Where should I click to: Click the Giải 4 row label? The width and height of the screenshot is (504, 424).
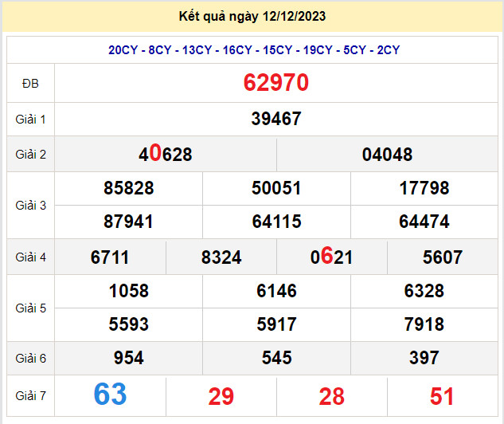(30, 257)
